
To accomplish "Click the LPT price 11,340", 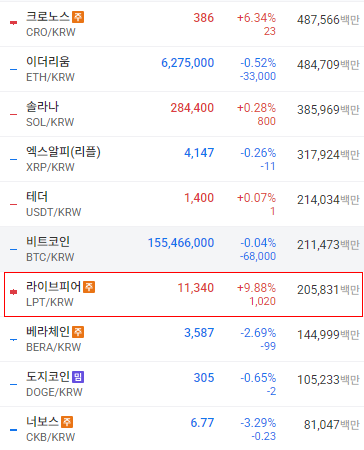I will coord(196,288).
